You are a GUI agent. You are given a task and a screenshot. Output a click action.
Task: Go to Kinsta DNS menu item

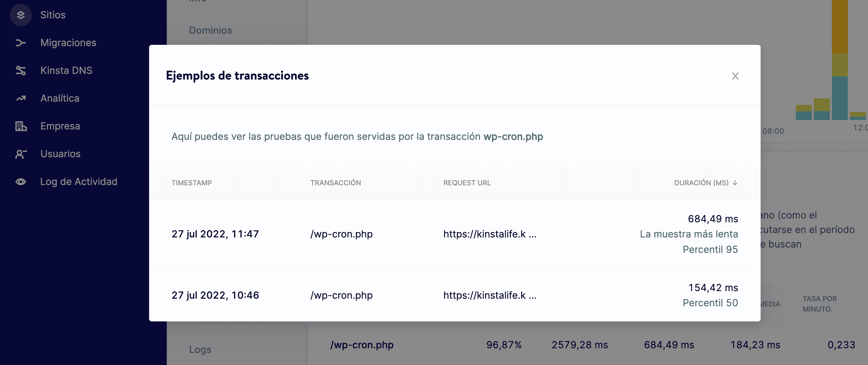(66, 70)
